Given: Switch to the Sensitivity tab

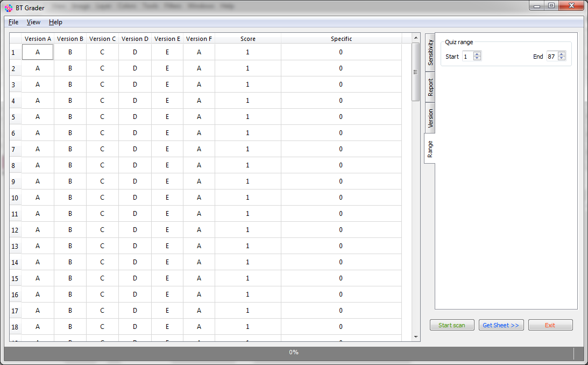Looking at the screenshot, I should (x=430, y=53).
